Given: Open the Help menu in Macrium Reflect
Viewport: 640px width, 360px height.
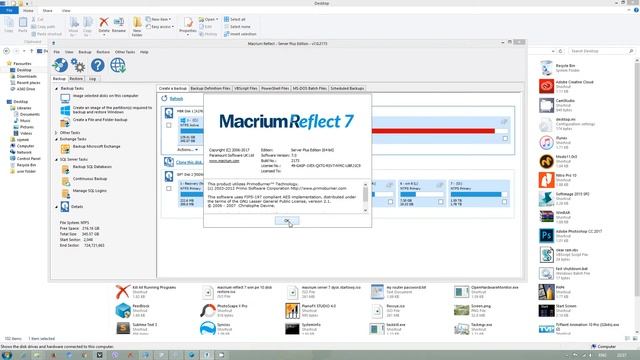Looking at the screenshot, I should point(144,52).
